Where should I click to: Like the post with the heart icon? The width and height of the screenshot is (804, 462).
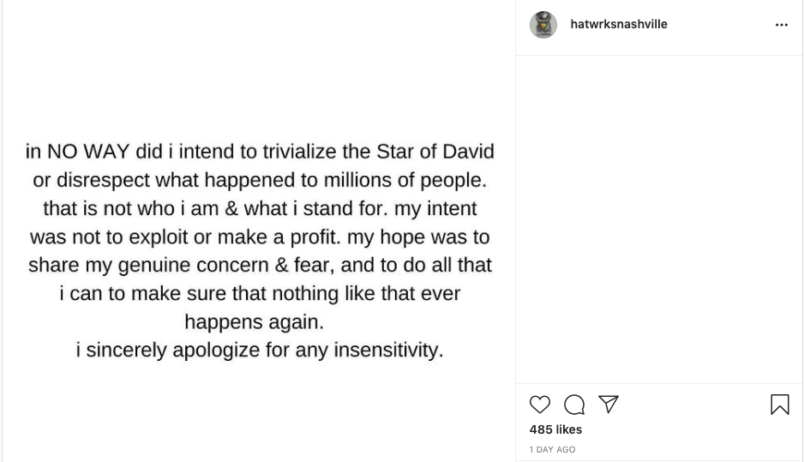540,404
